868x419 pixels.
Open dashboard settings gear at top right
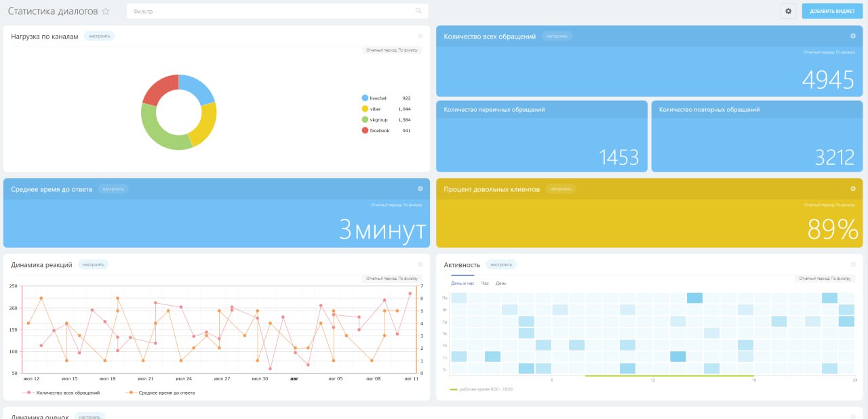click(x=788, y=11)
